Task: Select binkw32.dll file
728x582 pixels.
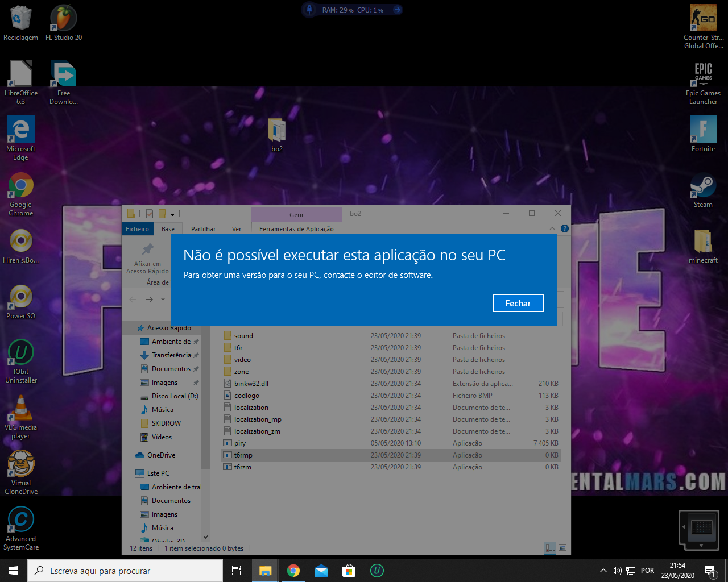Action: (390, 384)
